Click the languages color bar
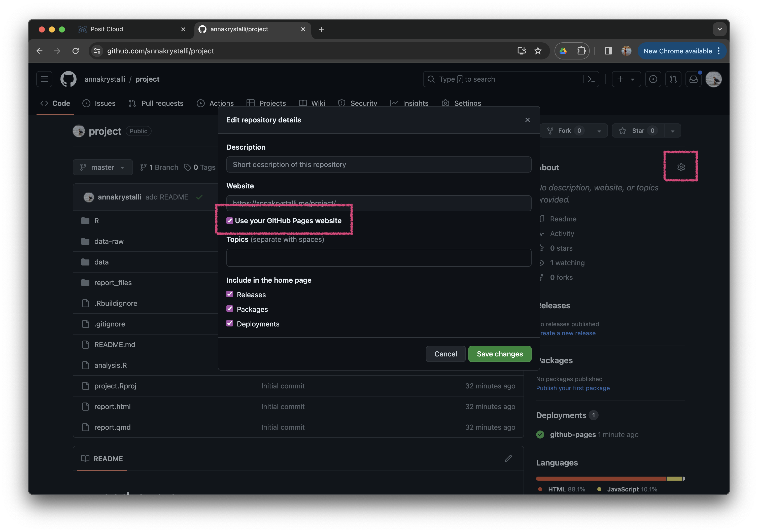The width and height of the screenshot is (758, 532). [610, 479]
